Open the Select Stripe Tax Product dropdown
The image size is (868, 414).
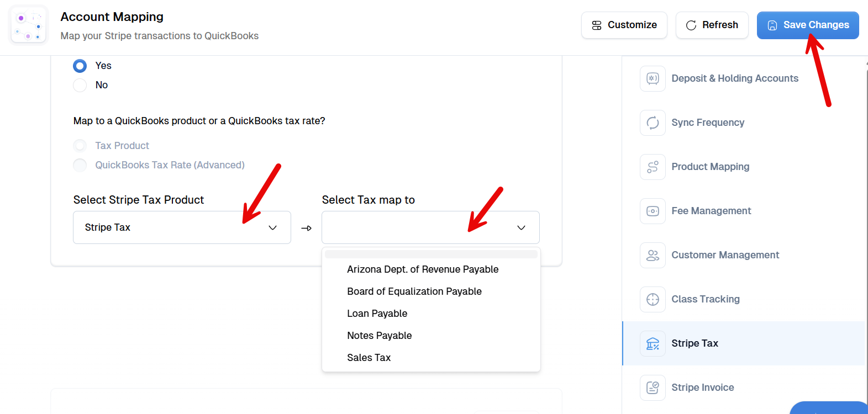(x=182, y=227)
